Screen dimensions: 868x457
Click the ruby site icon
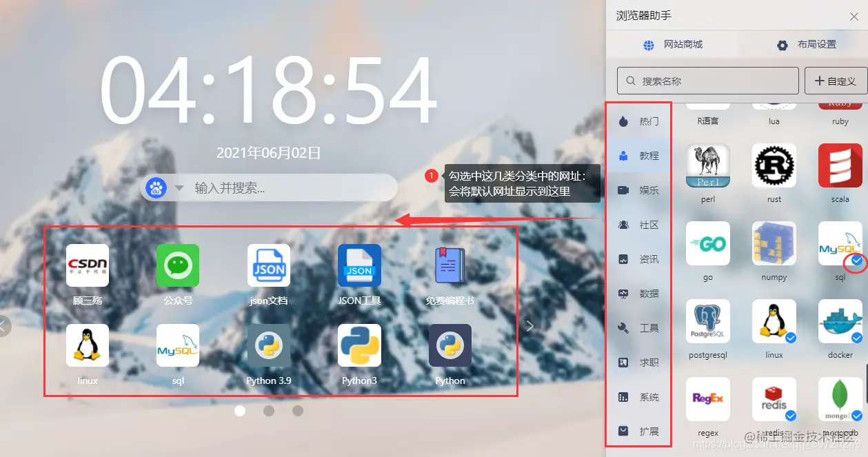[x=840, y=105]
